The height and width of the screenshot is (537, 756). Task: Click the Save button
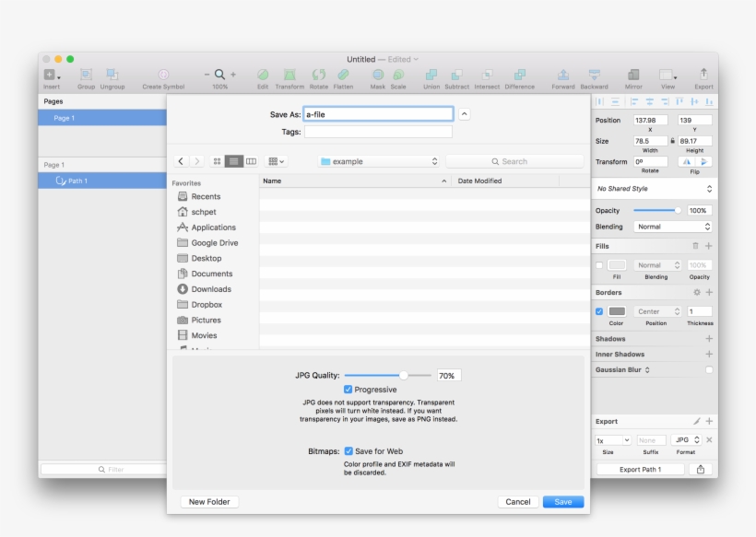click(x=562, y=502)
